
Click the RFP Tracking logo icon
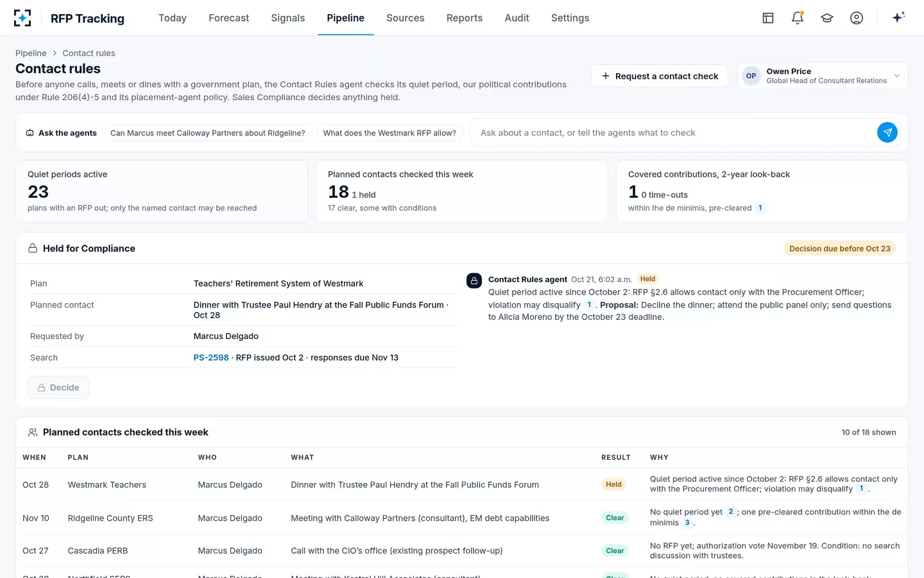[22, 18]
